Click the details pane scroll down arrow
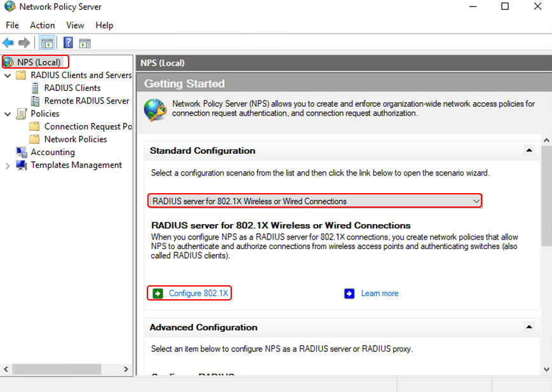The image size is (552, 392). coord(546,370)
